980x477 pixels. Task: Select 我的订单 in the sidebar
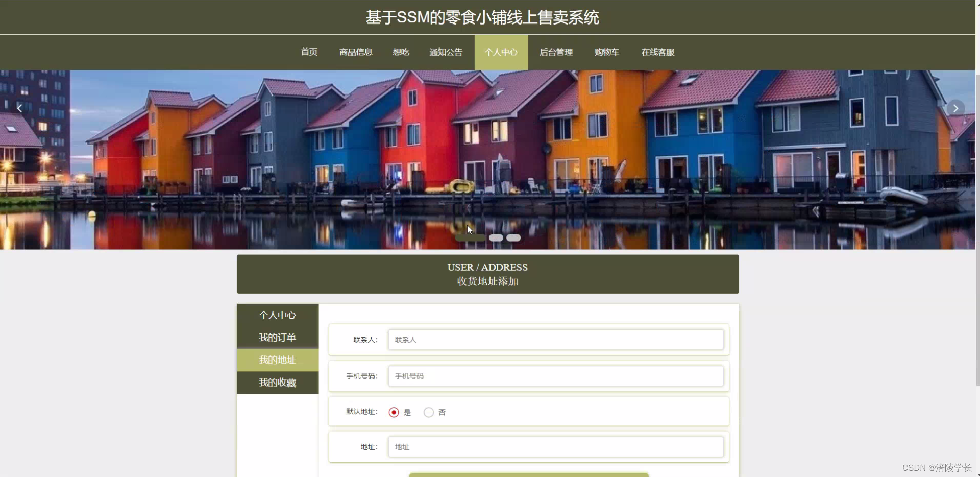pos(277,337)
